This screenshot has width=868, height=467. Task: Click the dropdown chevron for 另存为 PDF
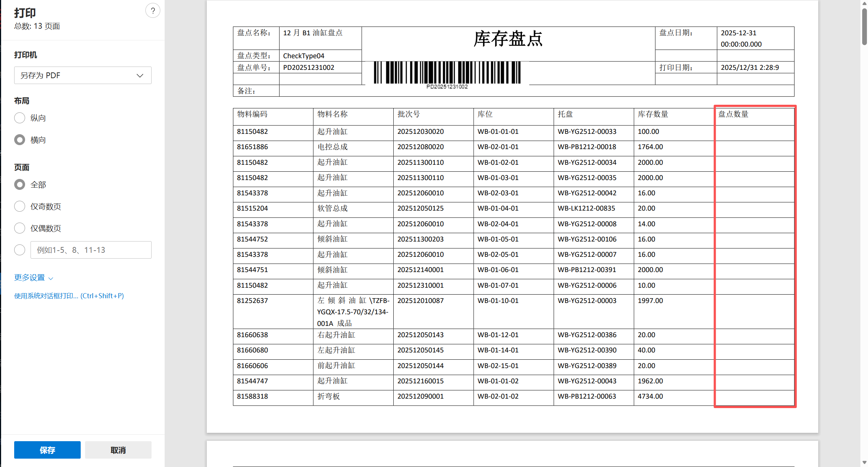(140, 76)
